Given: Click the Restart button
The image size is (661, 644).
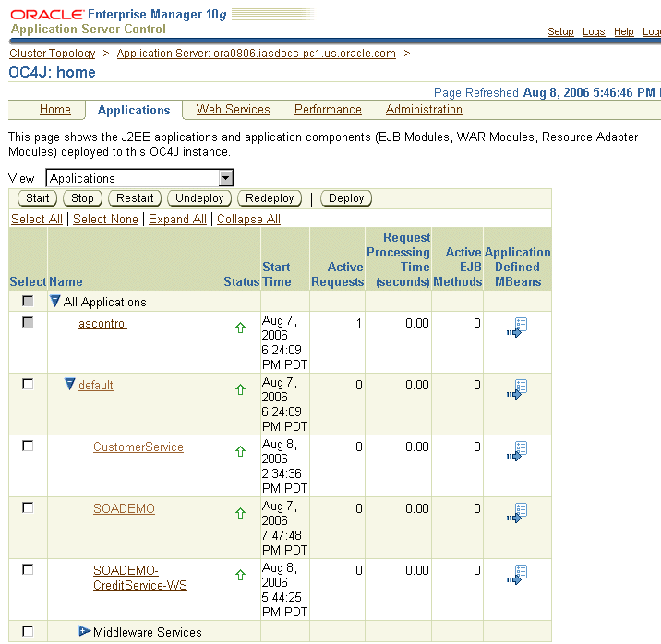Looking at the screenshot, I should (x=135, y=198).
